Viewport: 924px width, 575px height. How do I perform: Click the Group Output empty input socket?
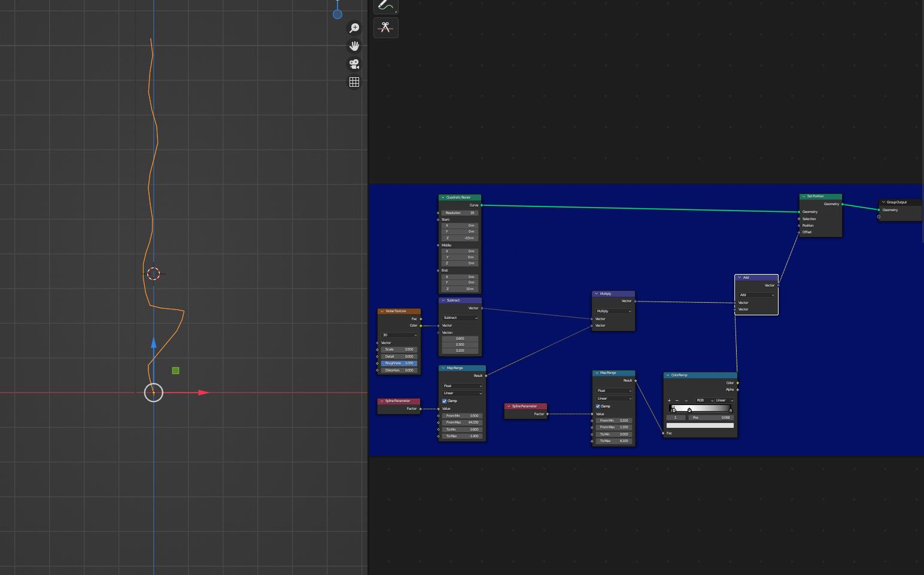tap(879, 217)
